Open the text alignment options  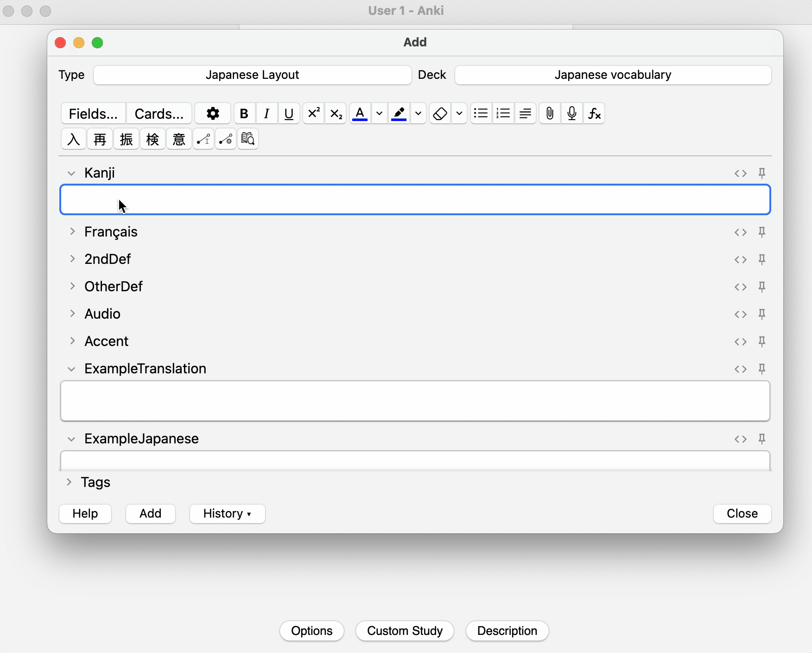pos(526,114)
